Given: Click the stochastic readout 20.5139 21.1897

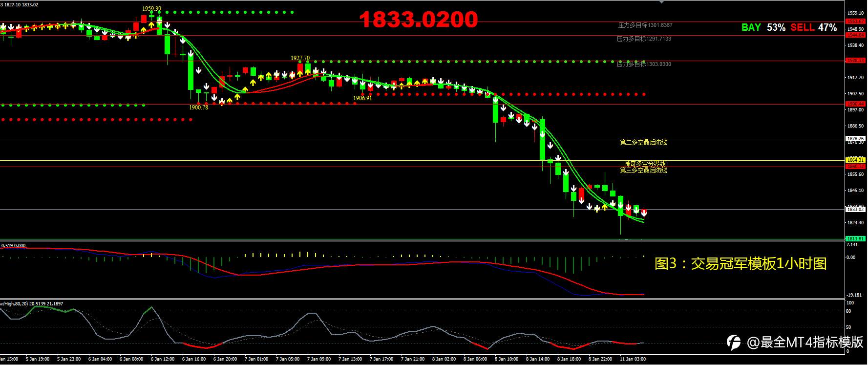Looking at the screenshot, I should coord(46,304).
